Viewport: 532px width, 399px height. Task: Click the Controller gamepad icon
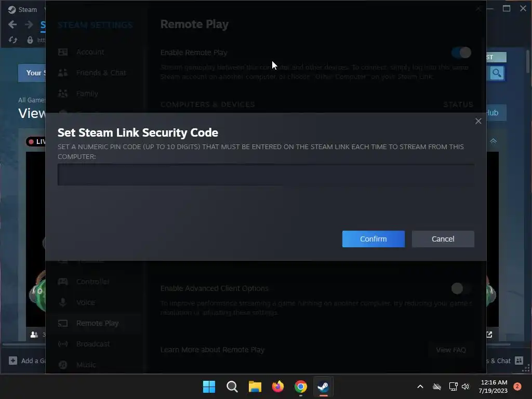(63, 282)
